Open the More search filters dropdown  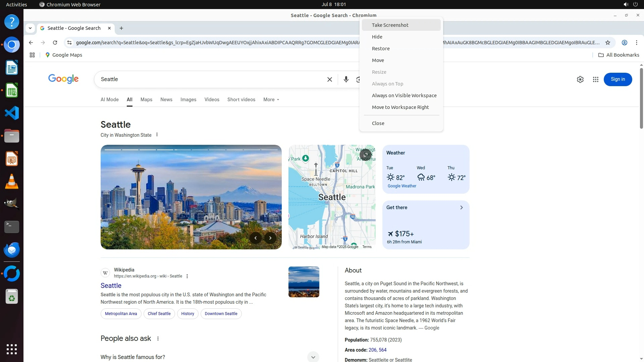click(x=271, y=100)
